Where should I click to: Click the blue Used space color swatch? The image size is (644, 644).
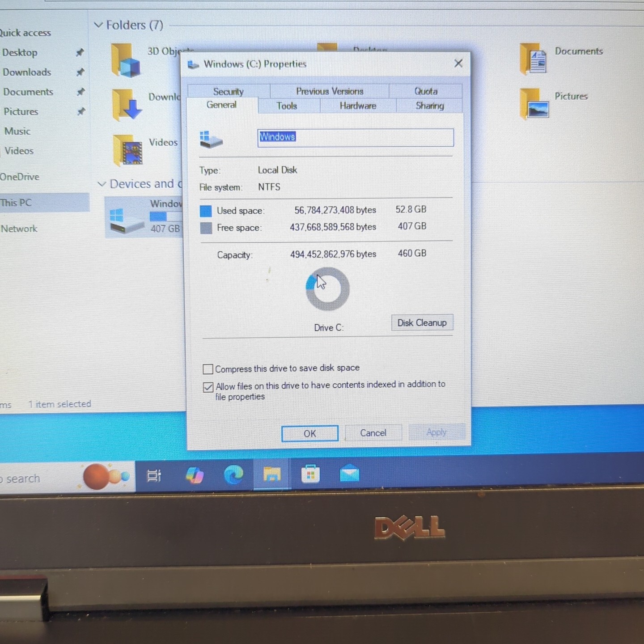coord(206,211)
